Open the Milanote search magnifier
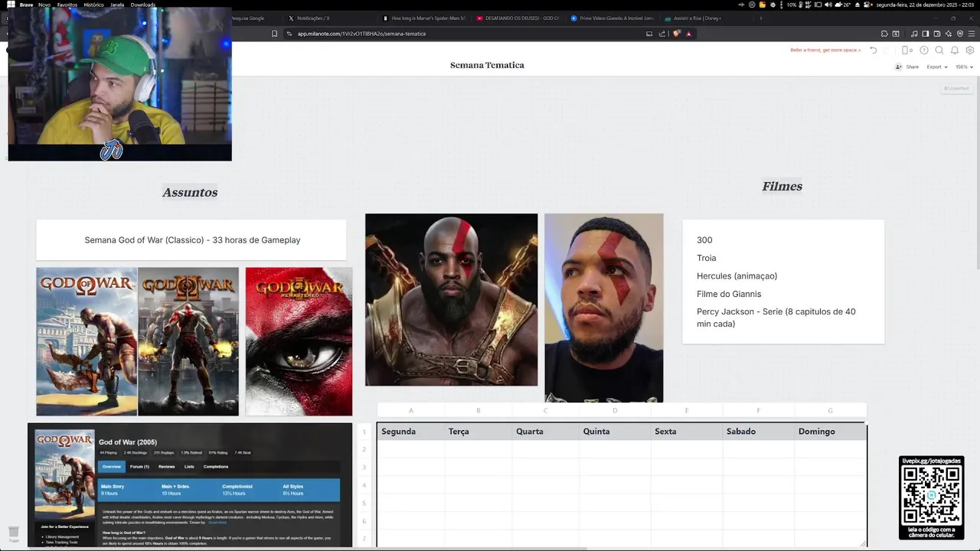 tap(939, 51)
